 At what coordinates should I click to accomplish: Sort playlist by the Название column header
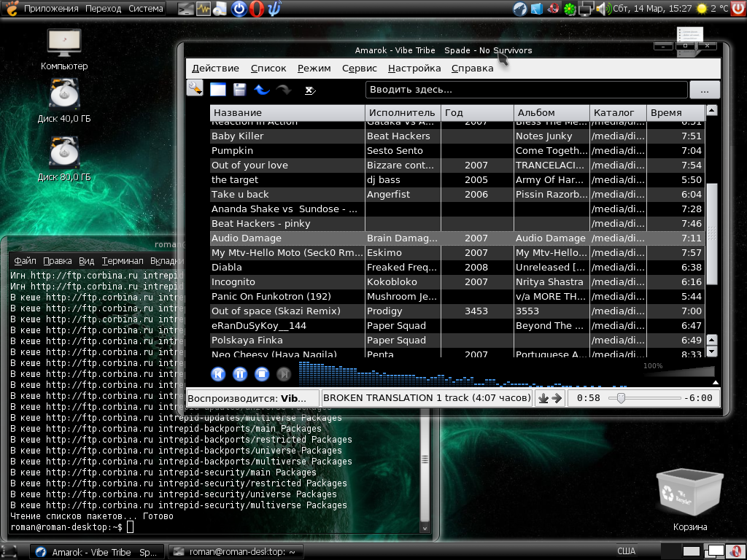[287, 113]
